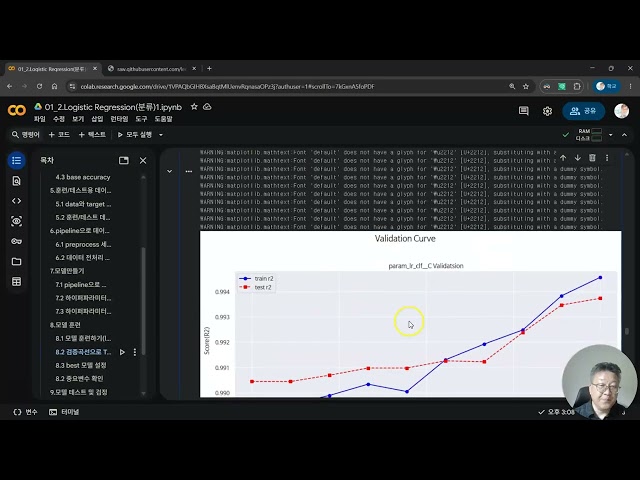This screenshot has height=480, width=640.
Task: Open the user account avatar
Action: point(622,111)
